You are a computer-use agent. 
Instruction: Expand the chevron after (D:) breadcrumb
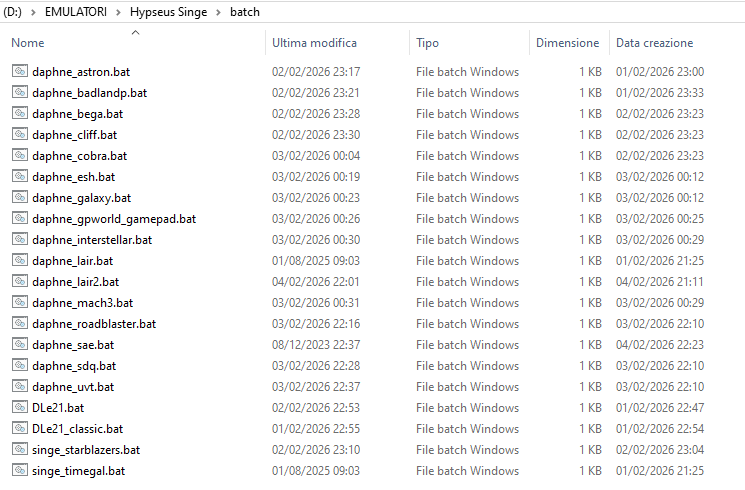pos(33,12)
